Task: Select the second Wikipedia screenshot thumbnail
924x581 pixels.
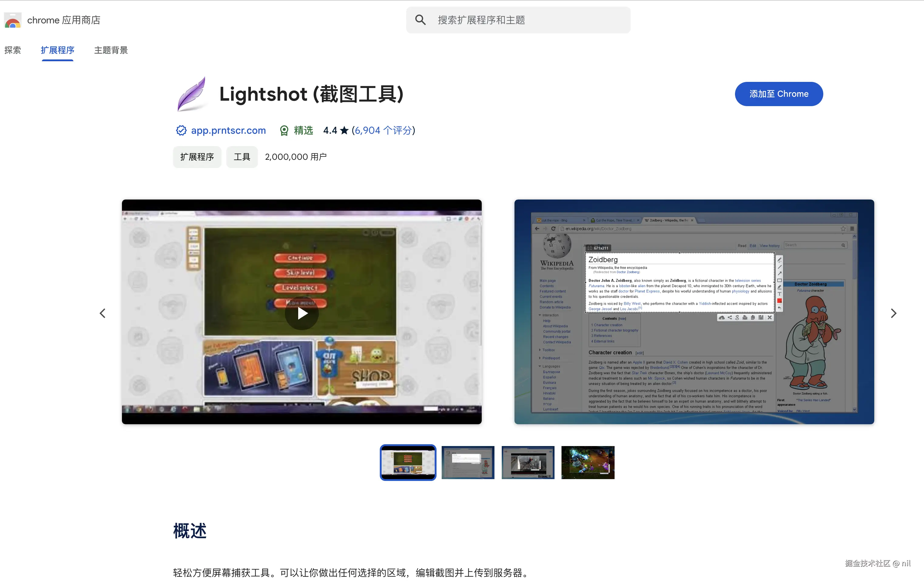Action: pos(468,462)
